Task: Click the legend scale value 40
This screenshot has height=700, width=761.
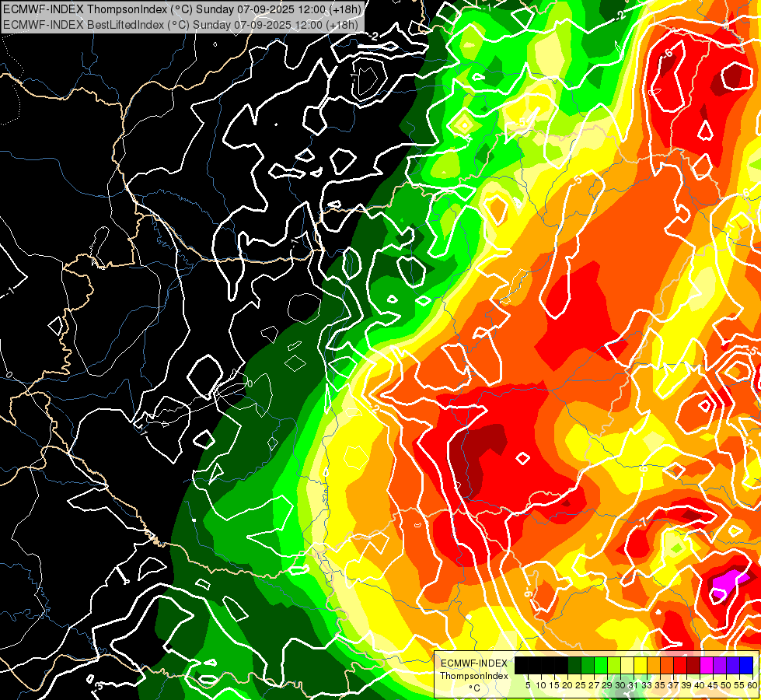Action: pos(700,685)
